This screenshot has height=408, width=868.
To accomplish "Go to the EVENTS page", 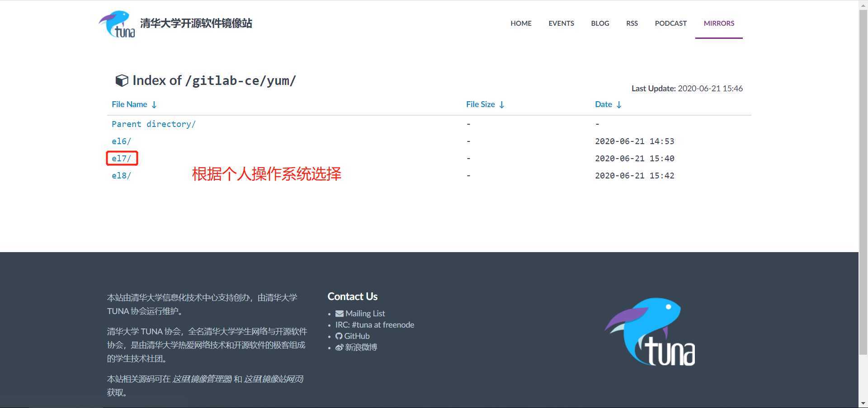I will pyautogui.click(x=561, y=23).
